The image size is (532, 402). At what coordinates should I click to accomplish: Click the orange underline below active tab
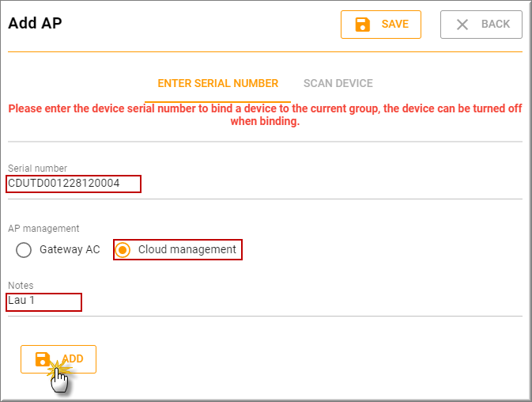tap(217, 101)
